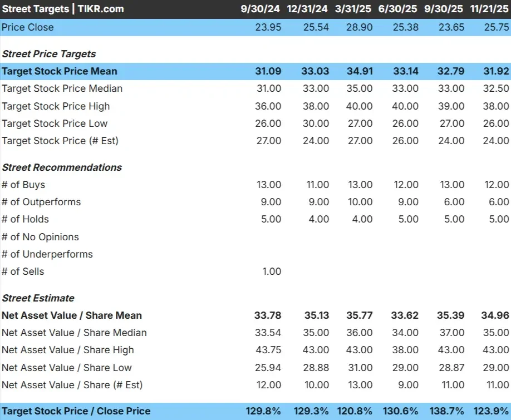Click the # of Buys row label
The image size is (511, 420).
click(23, 185)
